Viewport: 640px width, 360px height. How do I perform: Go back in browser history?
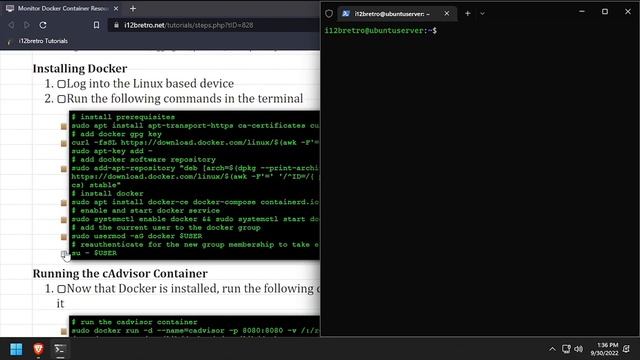click(x=11, y=25)
